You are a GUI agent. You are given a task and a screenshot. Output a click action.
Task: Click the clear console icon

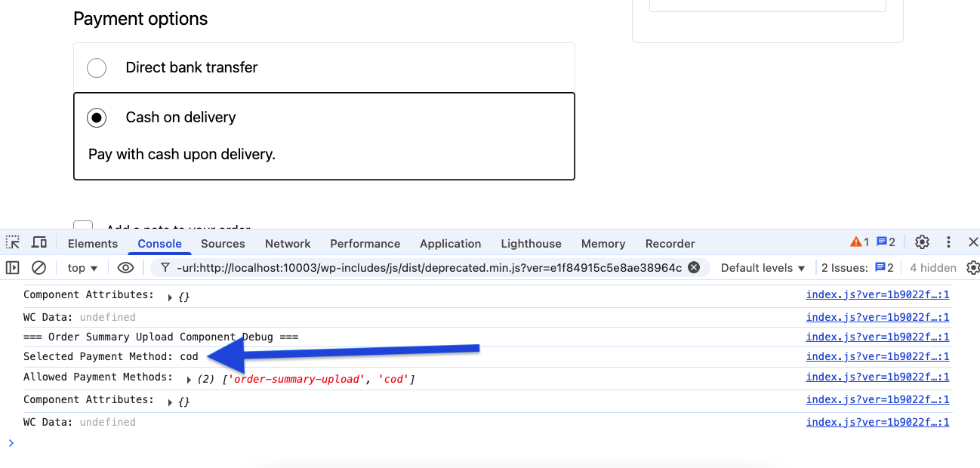(x=39, y=267)
